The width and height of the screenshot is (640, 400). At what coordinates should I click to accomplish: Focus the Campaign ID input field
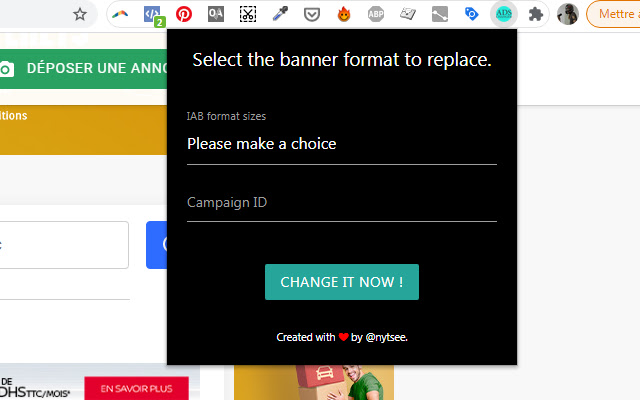342,203
